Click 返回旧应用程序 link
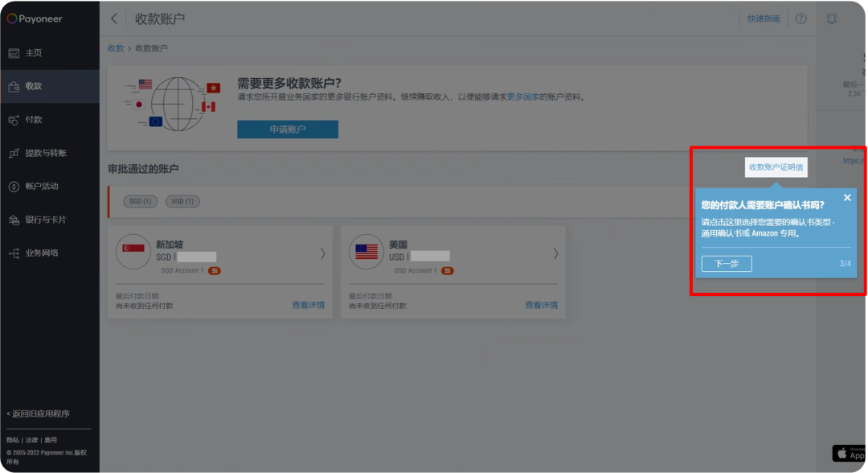This screenshot has width=868, height=473. (39, 413)
